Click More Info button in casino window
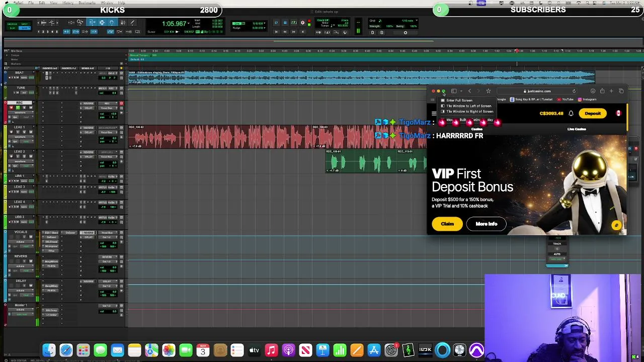 coord(487,224)
